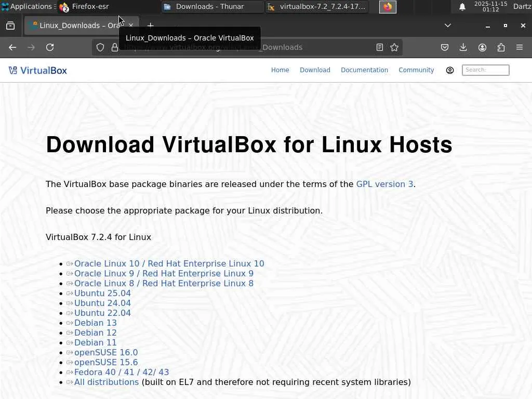Open Community in site navigation
This screenshot has width=532, height=399.
pyautogui.click(x=416, y=70)
